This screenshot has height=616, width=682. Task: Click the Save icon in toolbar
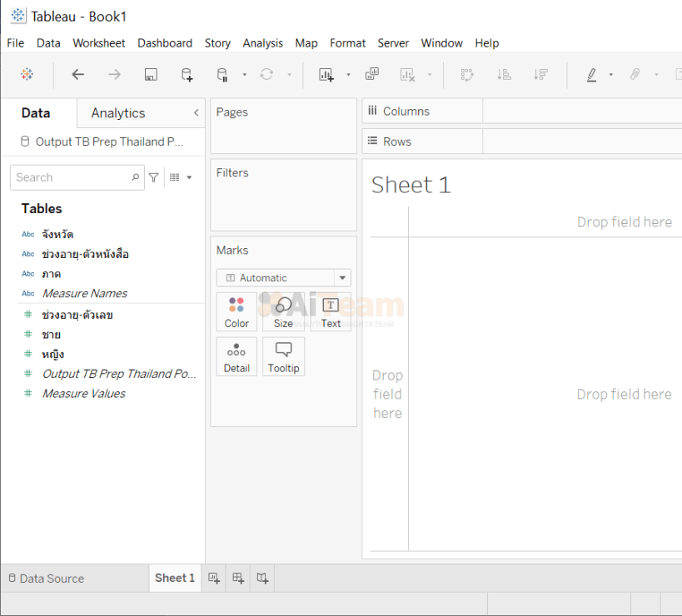(151, 74)
